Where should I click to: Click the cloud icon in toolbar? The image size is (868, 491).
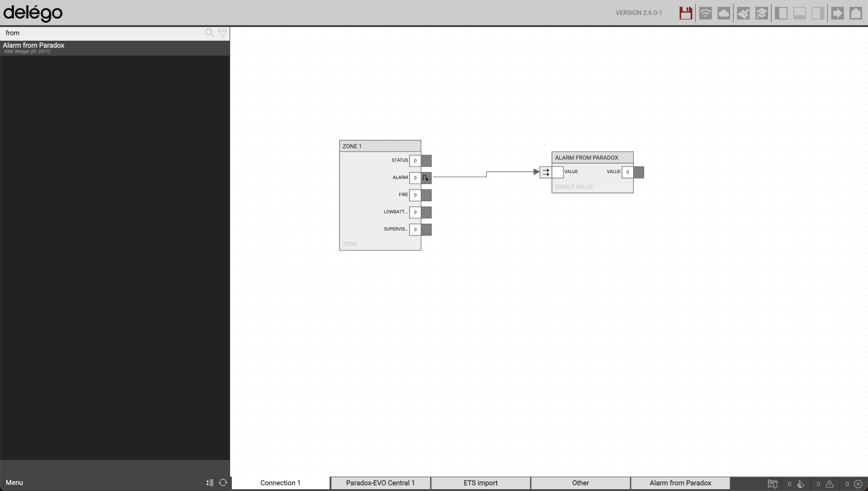point(724,13)
